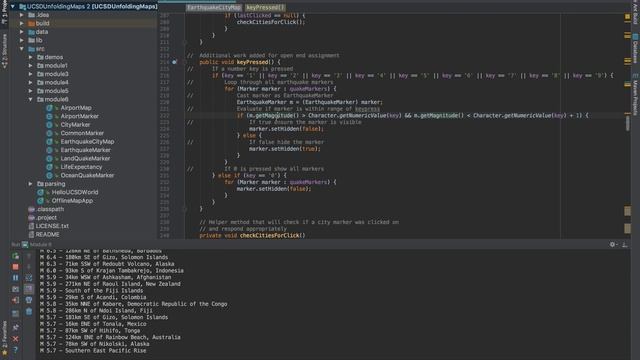Toggle scroll-to-end icon in console toolbar
The height and width of the screenshot is (360, 640).
pos(29,289)
